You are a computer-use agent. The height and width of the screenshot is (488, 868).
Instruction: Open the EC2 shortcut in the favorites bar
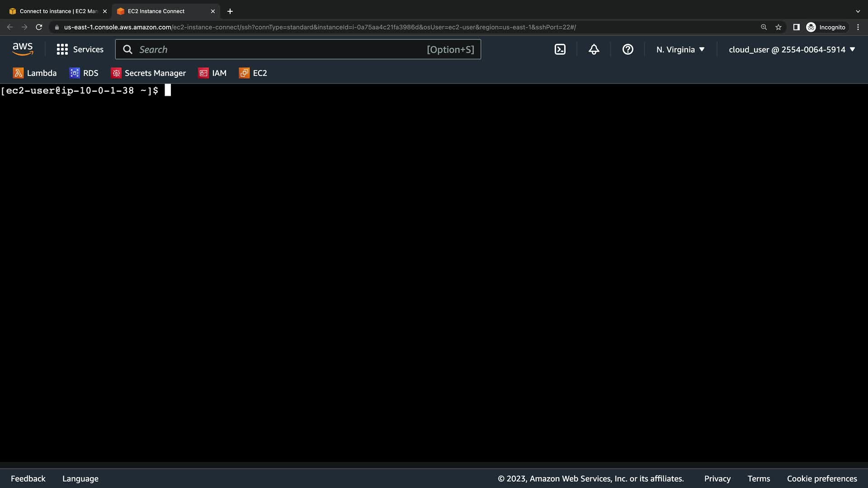coord(253,73)
